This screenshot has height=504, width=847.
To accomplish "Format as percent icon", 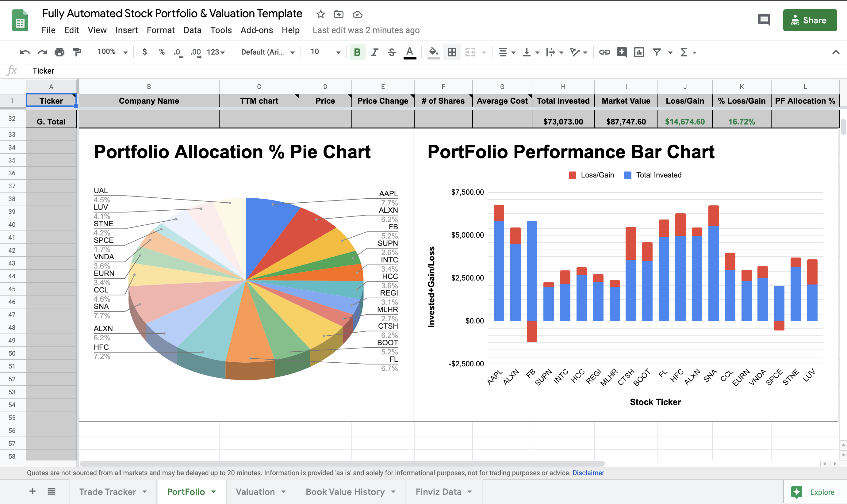I will tap(162, 52).
